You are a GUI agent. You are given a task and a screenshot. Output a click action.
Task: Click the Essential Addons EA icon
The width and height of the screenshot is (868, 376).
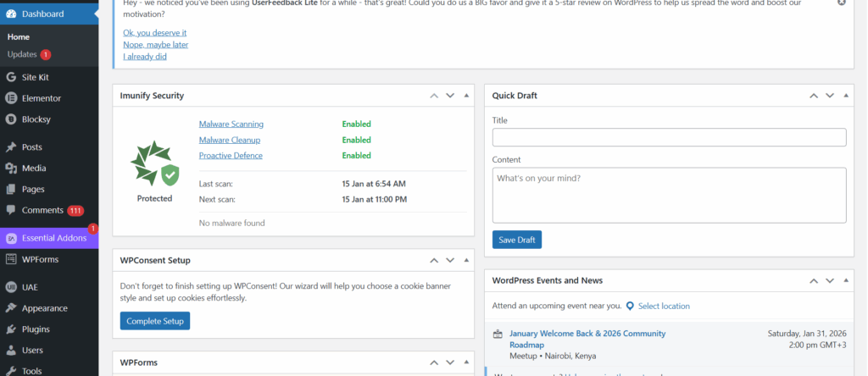coord(10,238)
